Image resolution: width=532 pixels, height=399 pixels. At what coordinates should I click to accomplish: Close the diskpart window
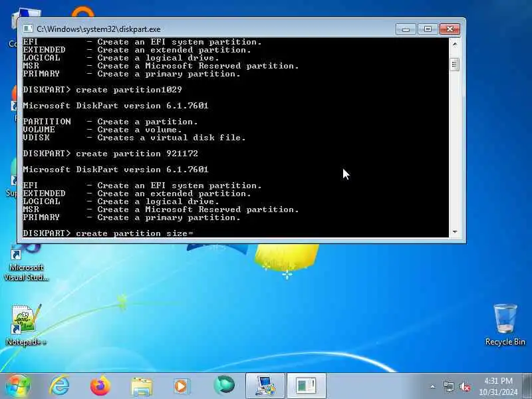pos(450,29)
